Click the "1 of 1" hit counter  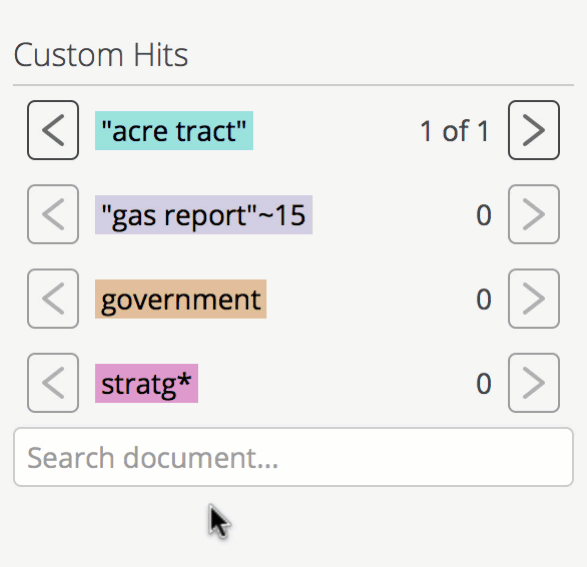point(454,131)
